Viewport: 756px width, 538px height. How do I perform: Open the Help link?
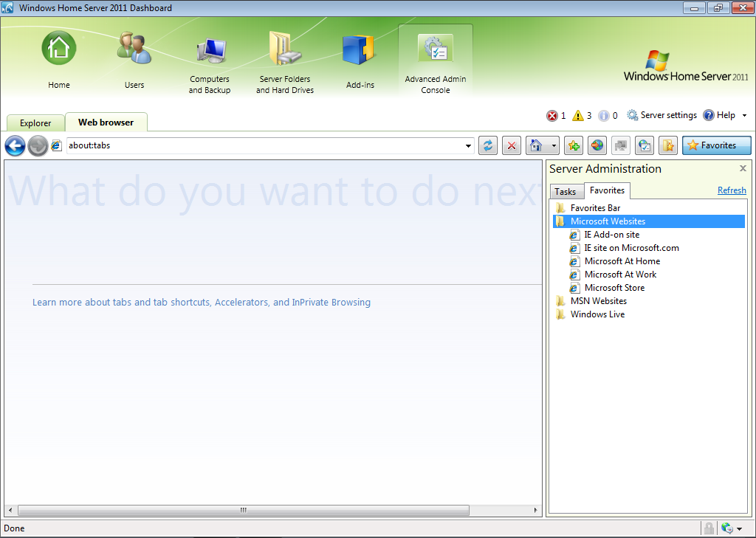(719, 115)
